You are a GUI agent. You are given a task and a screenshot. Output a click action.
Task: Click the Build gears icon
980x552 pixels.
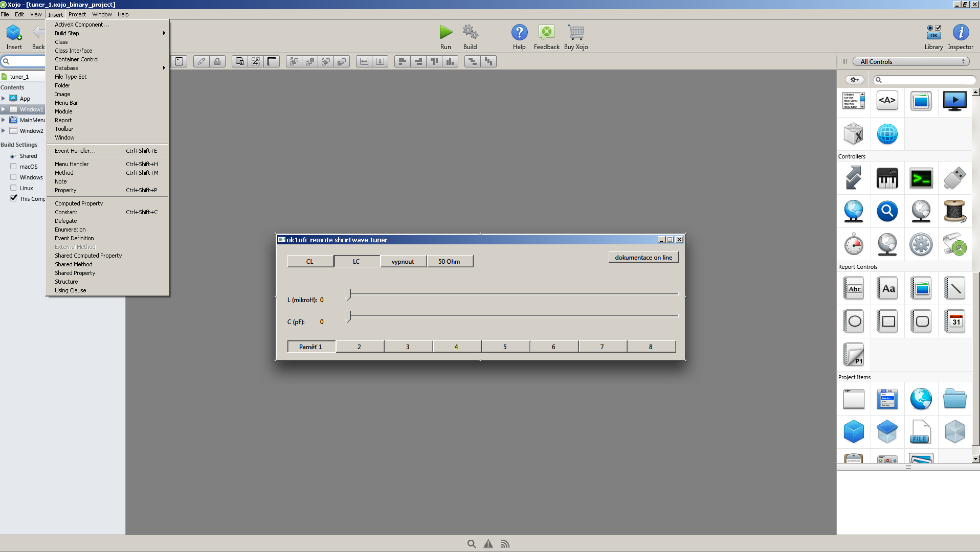coord(470,33)
